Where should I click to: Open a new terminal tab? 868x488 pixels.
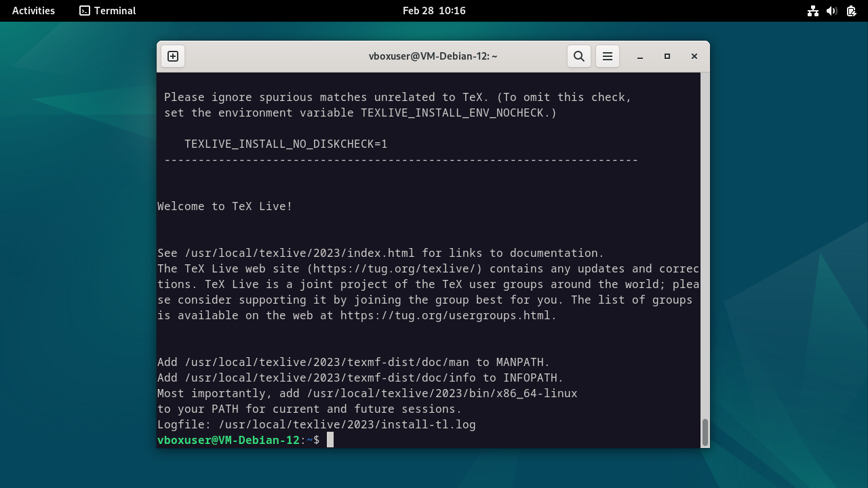tap(173, 56)
